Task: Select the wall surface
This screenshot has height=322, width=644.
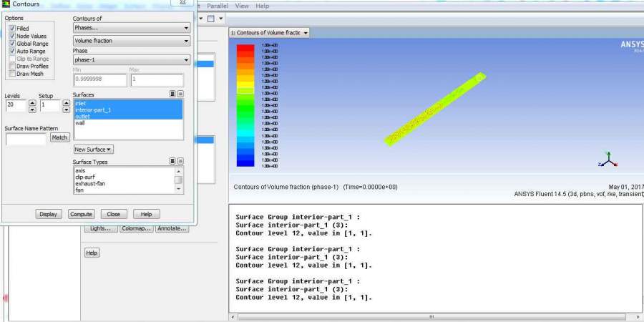Action: pyautogui.click(x=128, y=123)
